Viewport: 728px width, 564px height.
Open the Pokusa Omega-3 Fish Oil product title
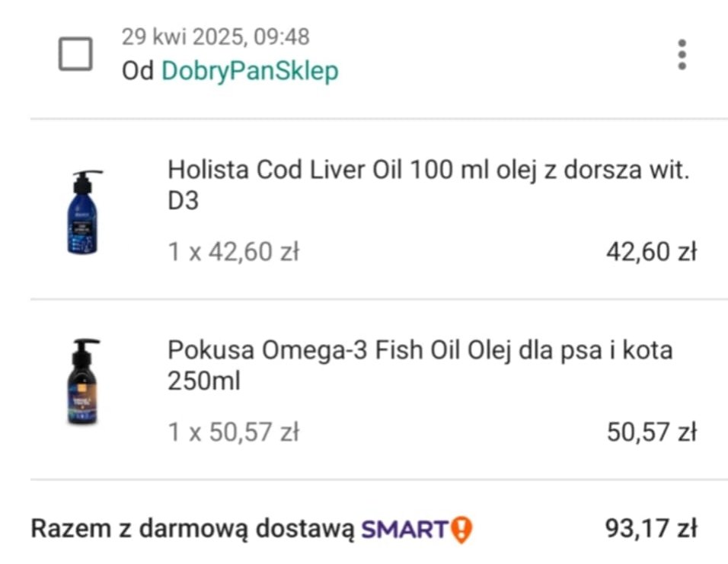click(420, 365)
